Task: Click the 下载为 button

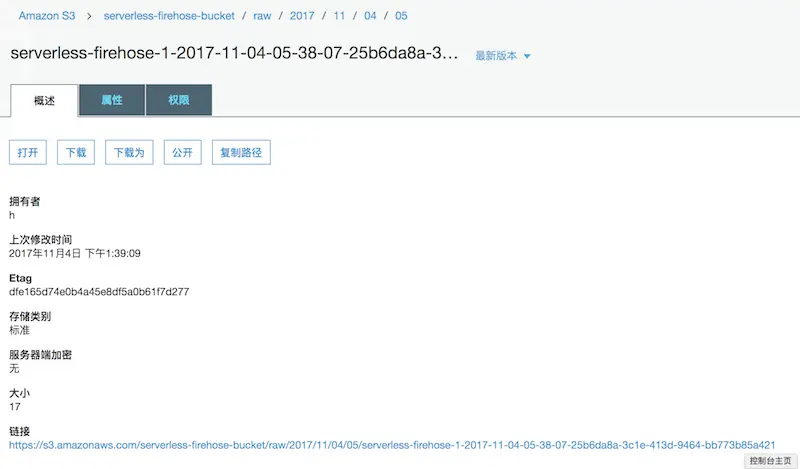Action: (x=129, y=152)
